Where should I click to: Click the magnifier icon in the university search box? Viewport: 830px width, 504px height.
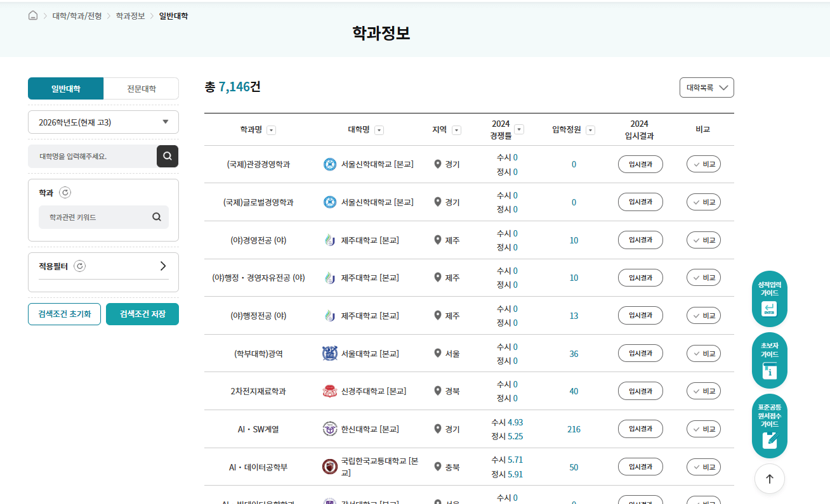click(167, 156)
